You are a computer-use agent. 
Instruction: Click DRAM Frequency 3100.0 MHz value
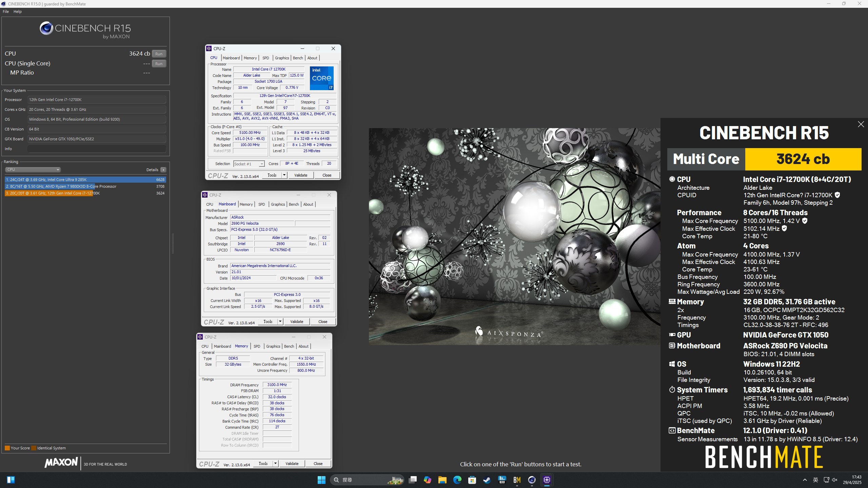coord(277,385)
